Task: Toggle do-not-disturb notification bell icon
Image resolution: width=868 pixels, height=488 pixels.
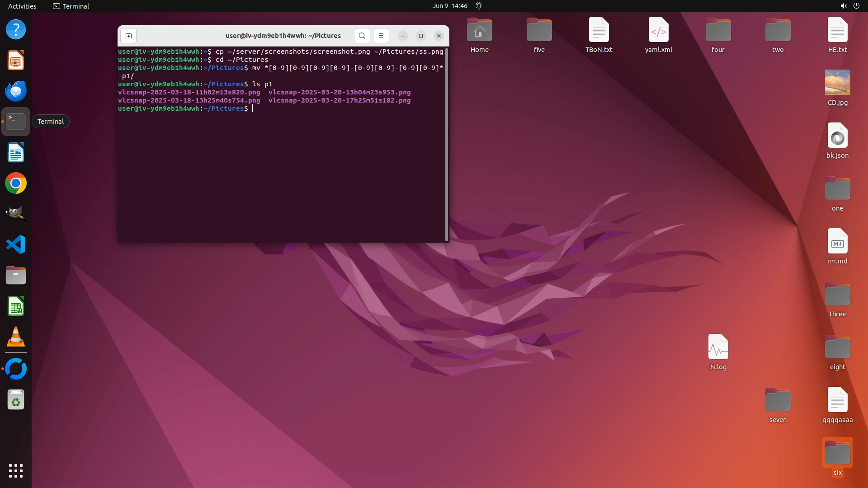Action: pyautogui.click(x=479, y=6)
